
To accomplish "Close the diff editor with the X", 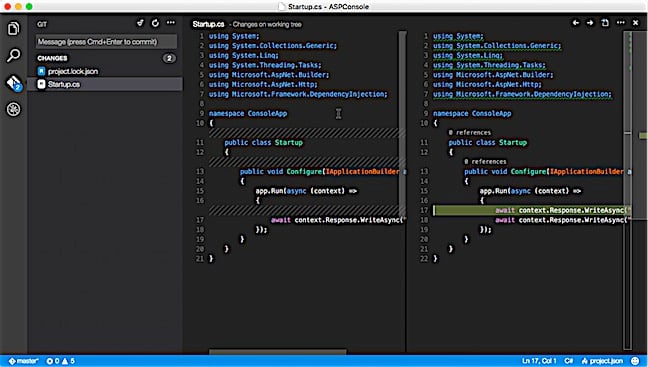I will [636, 23].
